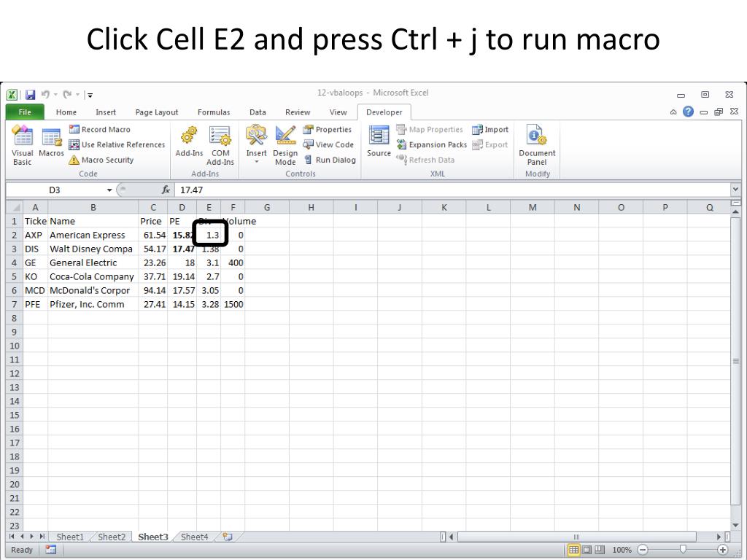Switch to the View tab
The image size is (747, 560).
pos(338,112)
